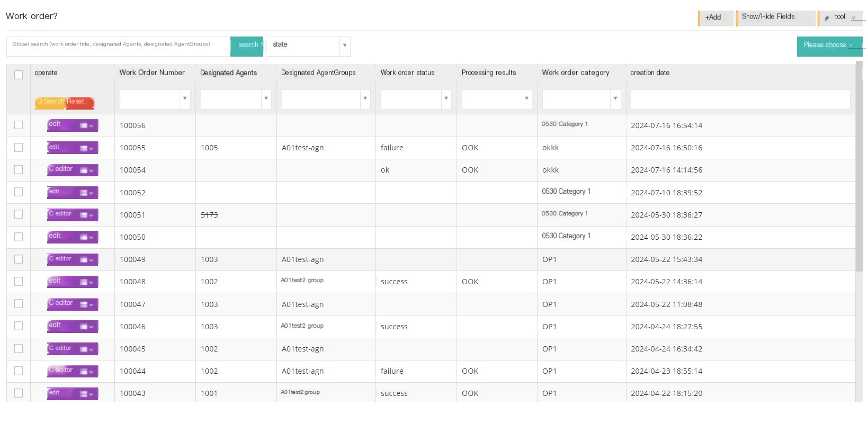This screenshot has height=424, width=868.
Task: Open the Work order status filter dropdown
Action: tap(416, 99)
